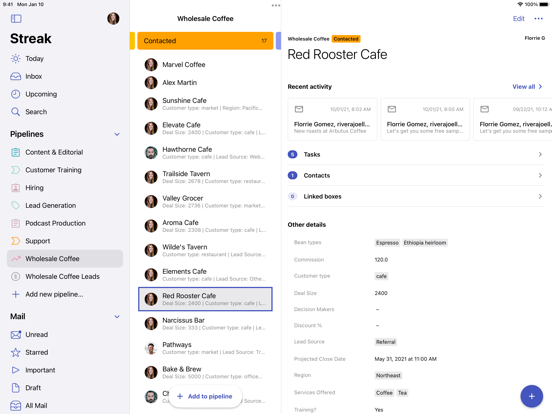The height and width of the screenshot is (414, 552).
Task: Select Aroma Cafe box
Action: pos(205,226)
